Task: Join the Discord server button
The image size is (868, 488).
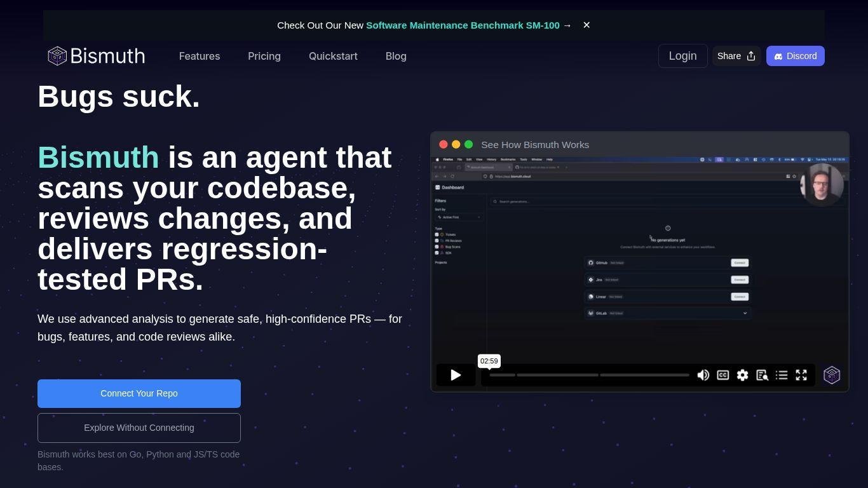Action: pyautogui.click(x=795, y=56)
